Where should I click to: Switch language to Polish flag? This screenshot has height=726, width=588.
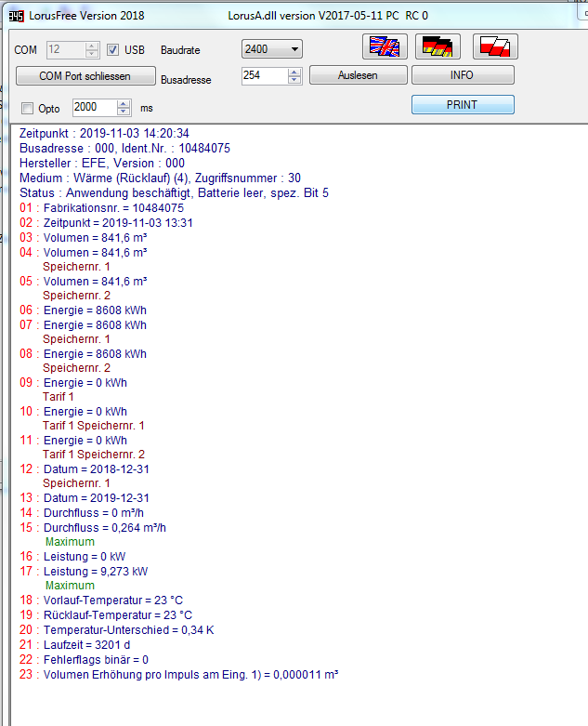click(x=495, y=46)
